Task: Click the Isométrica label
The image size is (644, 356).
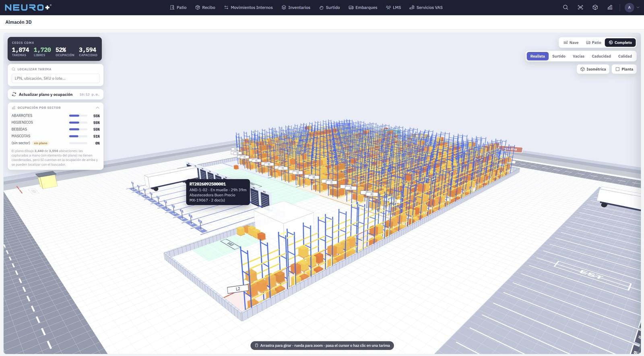Action: [596, 69]
